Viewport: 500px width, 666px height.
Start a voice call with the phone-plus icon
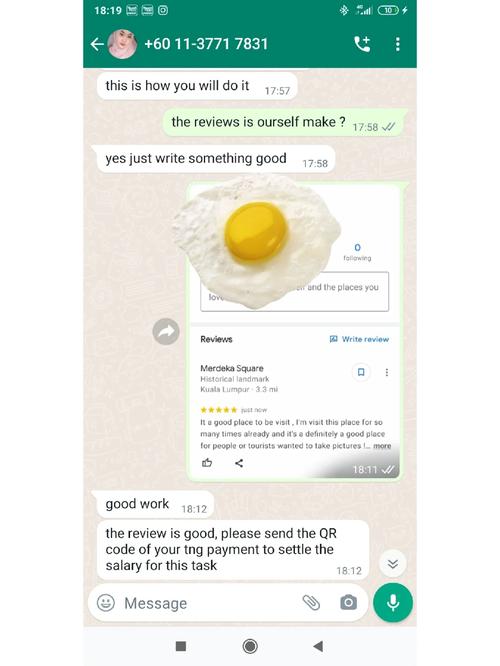click(362, 44)
